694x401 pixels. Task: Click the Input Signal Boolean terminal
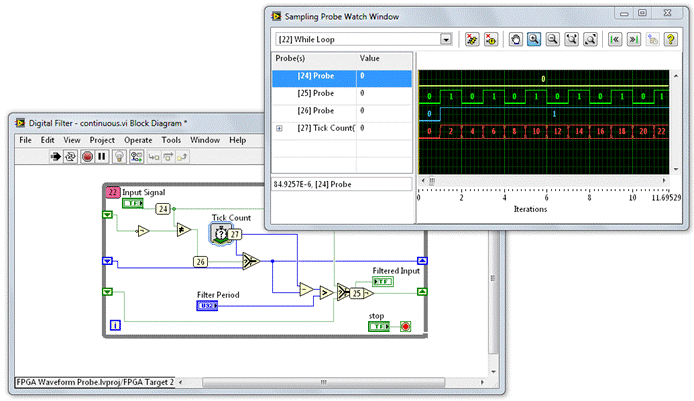pyautogui.click(x=133, y=203)
